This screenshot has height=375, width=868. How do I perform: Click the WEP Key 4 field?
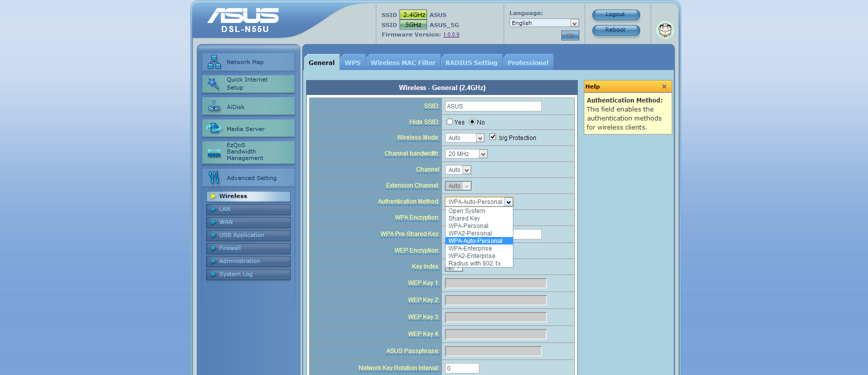[x=496, y=334]
